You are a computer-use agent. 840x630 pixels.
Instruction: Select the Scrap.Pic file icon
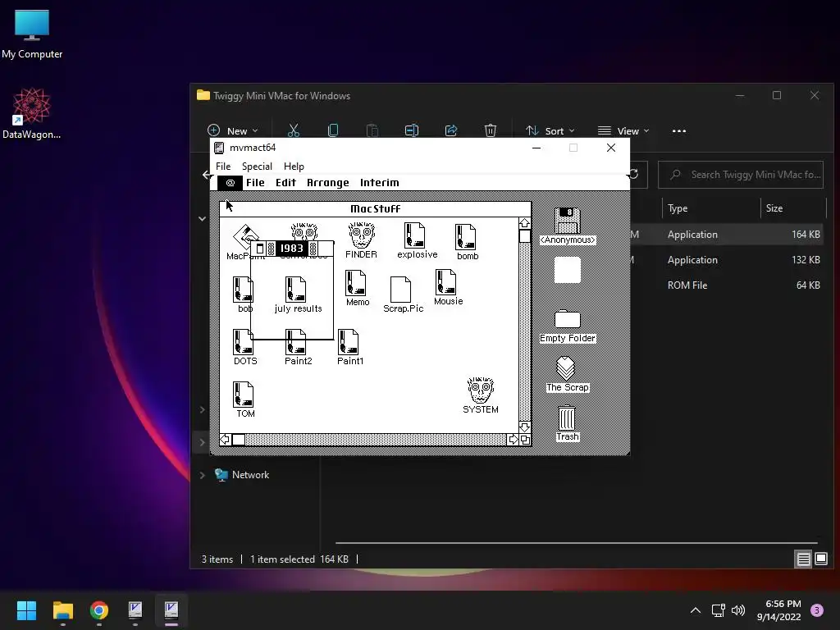pos(400,290)
